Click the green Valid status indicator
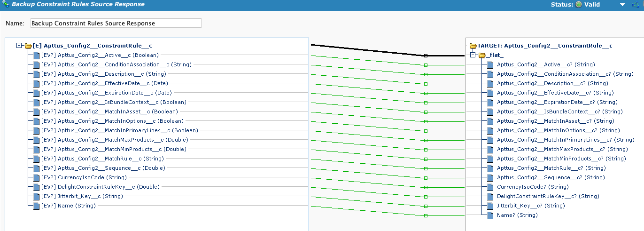 pyautogui.click(x=578, y=4)
